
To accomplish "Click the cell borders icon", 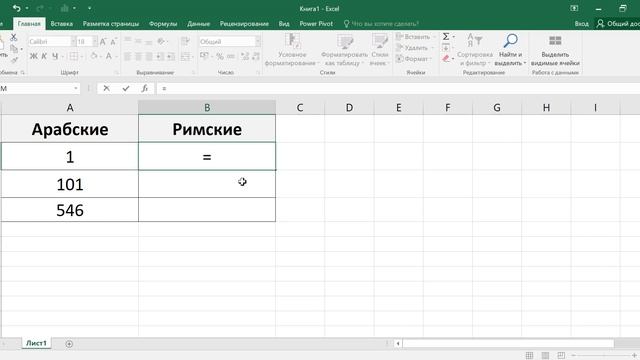I will [73, 56].
